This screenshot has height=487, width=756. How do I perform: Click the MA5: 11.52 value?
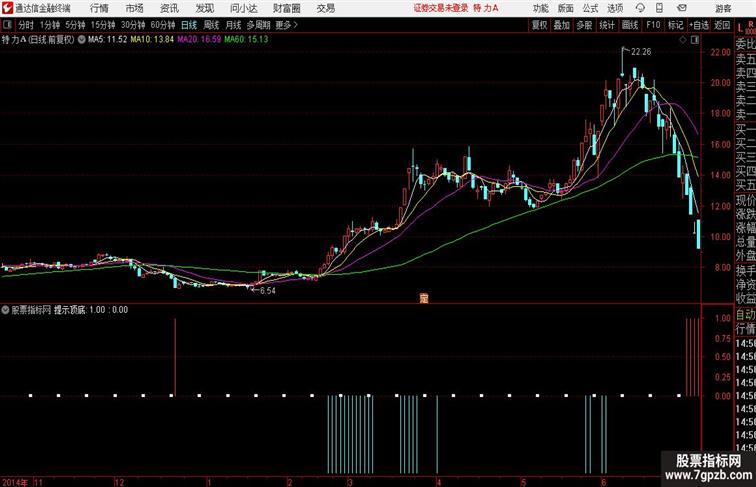pyautogui.click(x=108, y=40)
